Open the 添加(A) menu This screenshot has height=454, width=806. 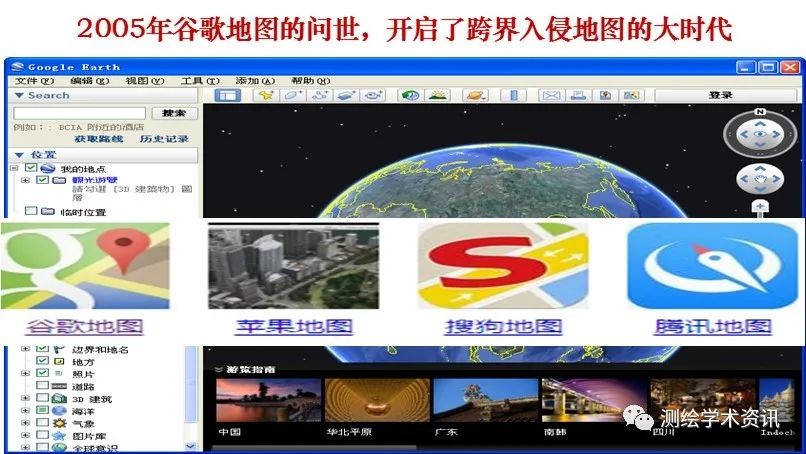point(255,81)
